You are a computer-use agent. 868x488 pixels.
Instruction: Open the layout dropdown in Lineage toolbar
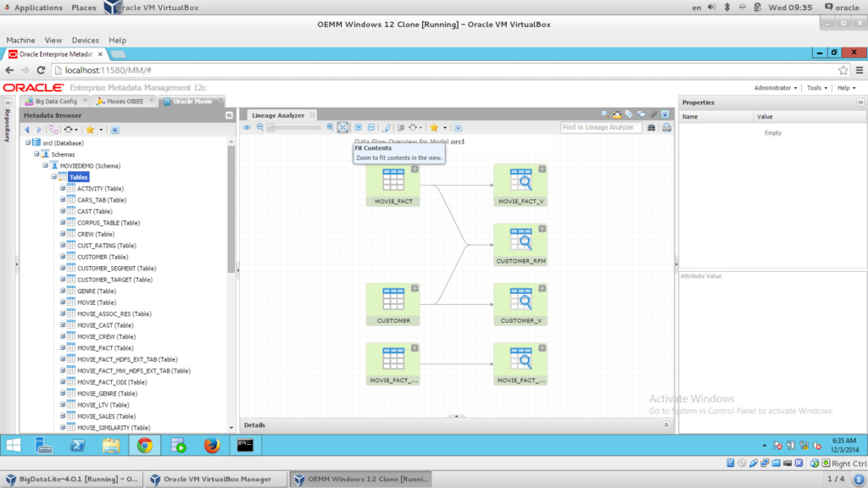pos(415,128)
